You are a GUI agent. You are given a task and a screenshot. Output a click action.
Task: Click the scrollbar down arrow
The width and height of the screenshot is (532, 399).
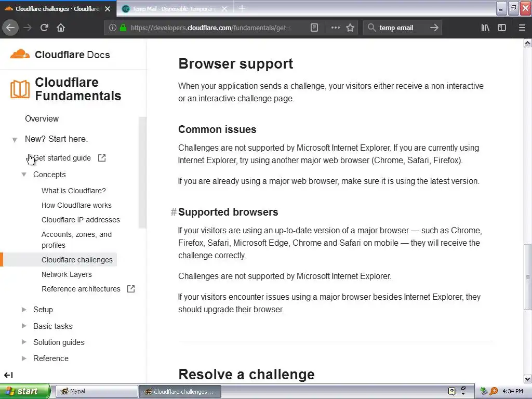(x=528, y=379)
